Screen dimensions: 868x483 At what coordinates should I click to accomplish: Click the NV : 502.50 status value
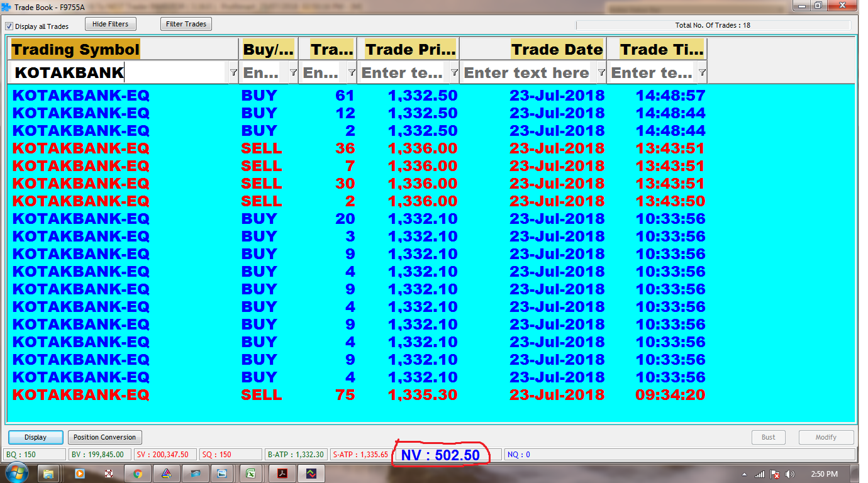pyautogui.click(x=440, y=455)
